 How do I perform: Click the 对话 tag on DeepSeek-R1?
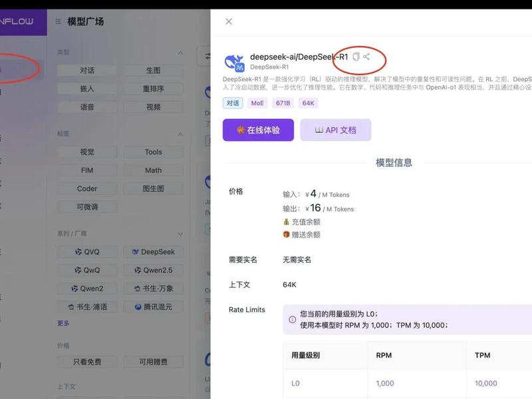[233, 103]
